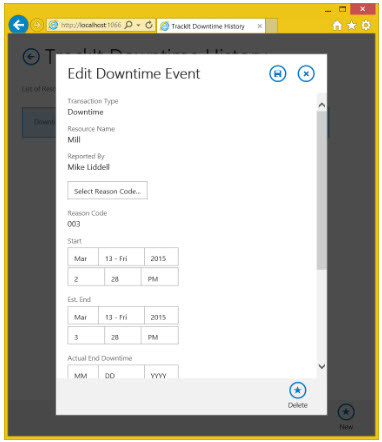382x442 pixels.
Task: Go back using browser back button
Action: [x=18, y=25]
